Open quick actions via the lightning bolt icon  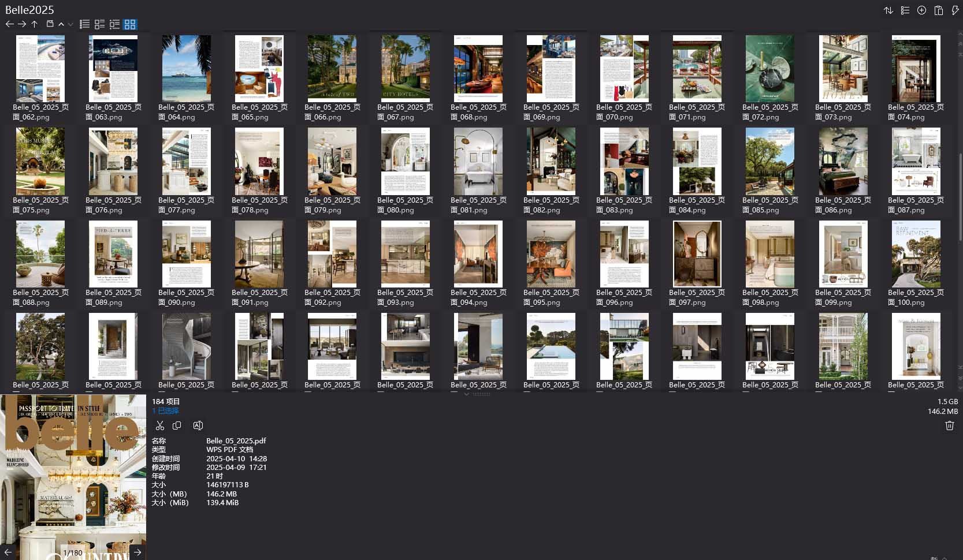[x=955, y=10]
